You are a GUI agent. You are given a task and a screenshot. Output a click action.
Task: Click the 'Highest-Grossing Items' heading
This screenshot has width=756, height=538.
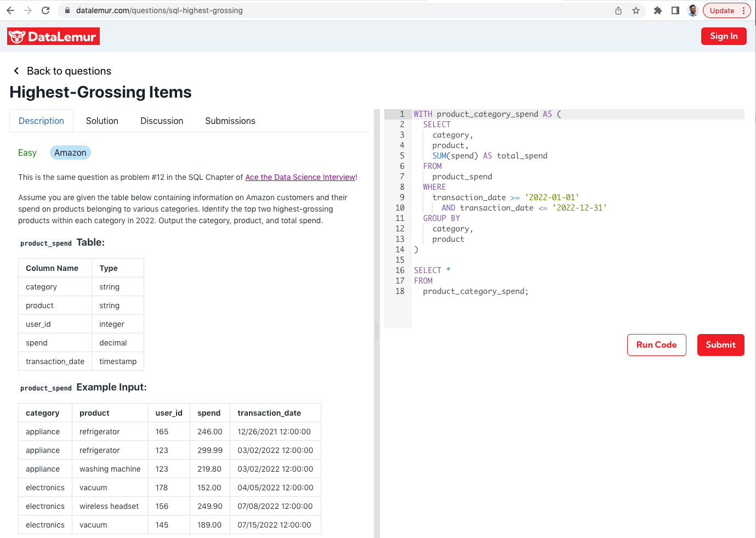click(101, 92)
